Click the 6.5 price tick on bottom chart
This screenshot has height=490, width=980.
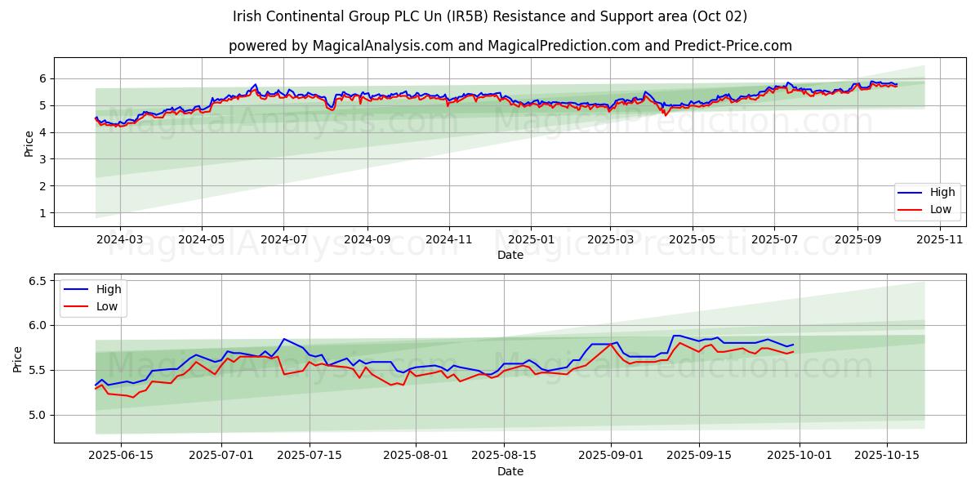pos(38,281)
